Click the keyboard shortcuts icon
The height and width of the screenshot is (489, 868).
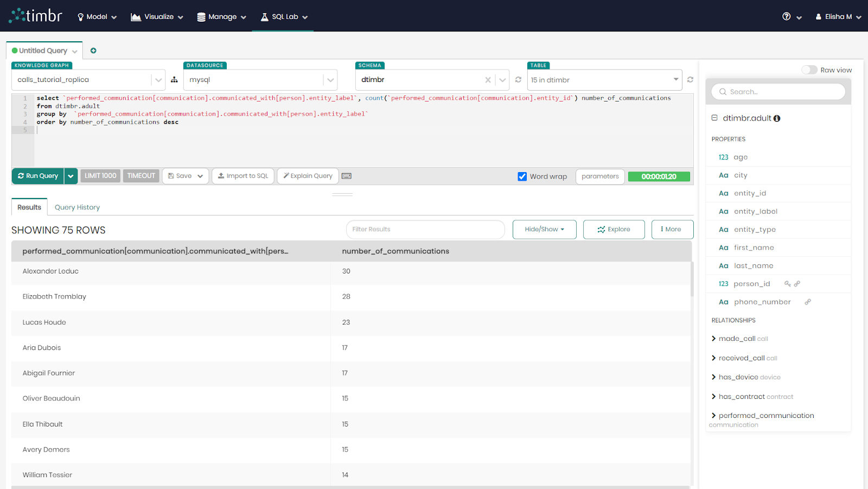pos(347,176)
